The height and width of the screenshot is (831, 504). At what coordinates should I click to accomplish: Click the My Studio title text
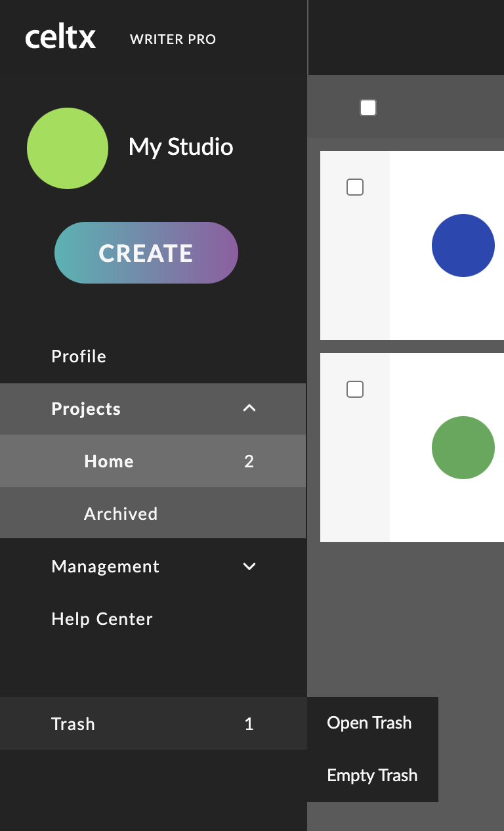pos(181,146)
